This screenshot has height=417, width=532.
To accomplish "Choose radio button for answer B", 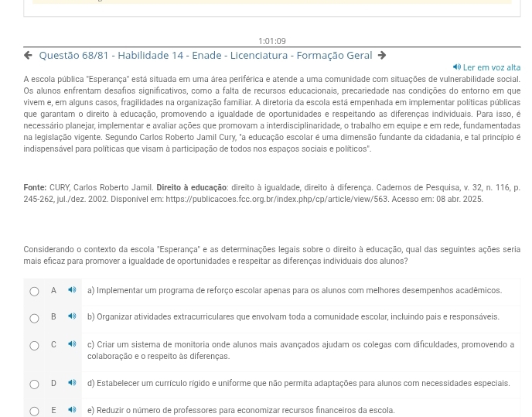I will [x=34, y=318].
